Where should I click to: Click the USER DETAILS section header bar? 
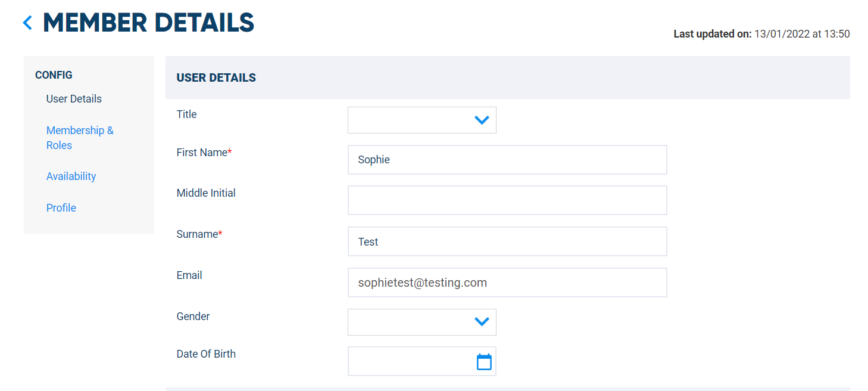coord(508,77)
